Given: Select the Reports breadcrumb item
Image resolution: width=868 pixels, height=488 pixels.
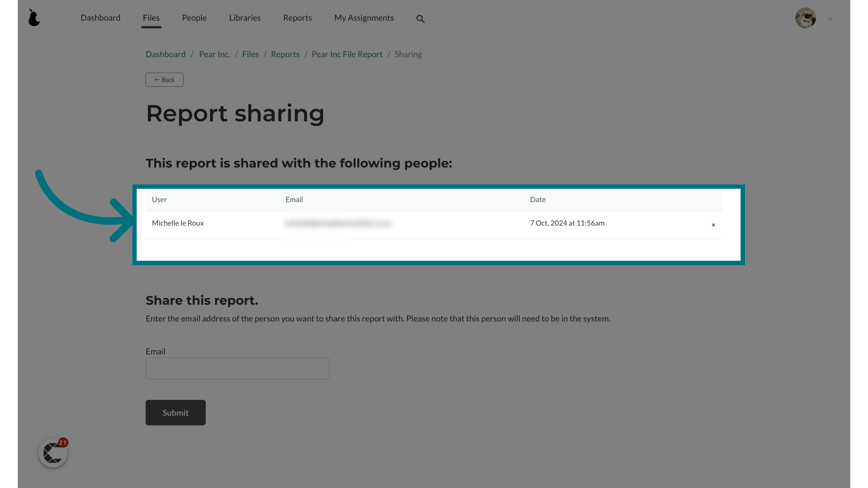Looking at the screenshot, I should click(285, 54).
